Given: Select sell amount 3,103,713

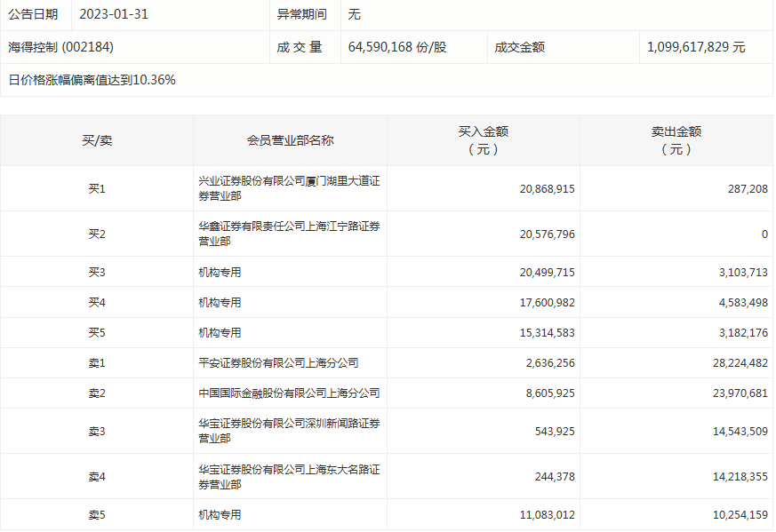Looking at the screenshot, I should [743, 273].
